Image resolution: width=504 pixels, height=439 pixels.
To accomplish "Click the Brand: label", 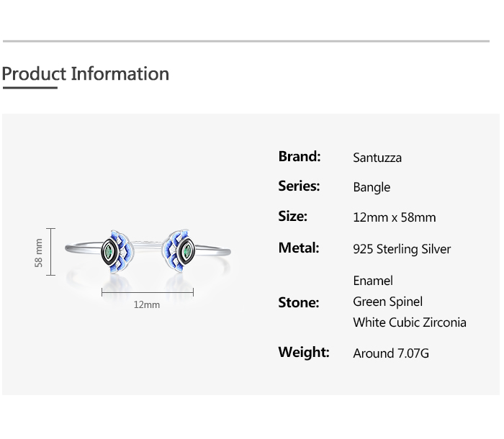I will click(x=300, y=156).
